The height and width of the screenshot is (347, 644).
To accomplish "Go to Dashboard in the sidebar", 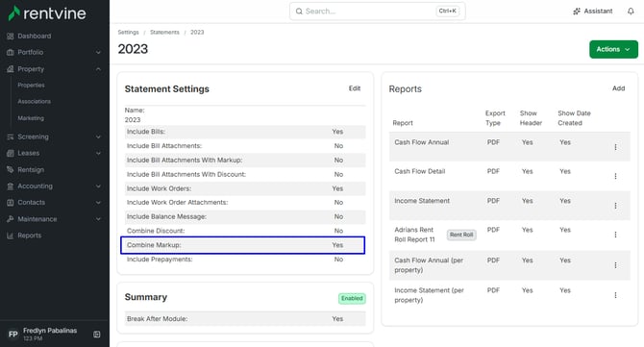I will pyautogui.click(x=35, y=37).
